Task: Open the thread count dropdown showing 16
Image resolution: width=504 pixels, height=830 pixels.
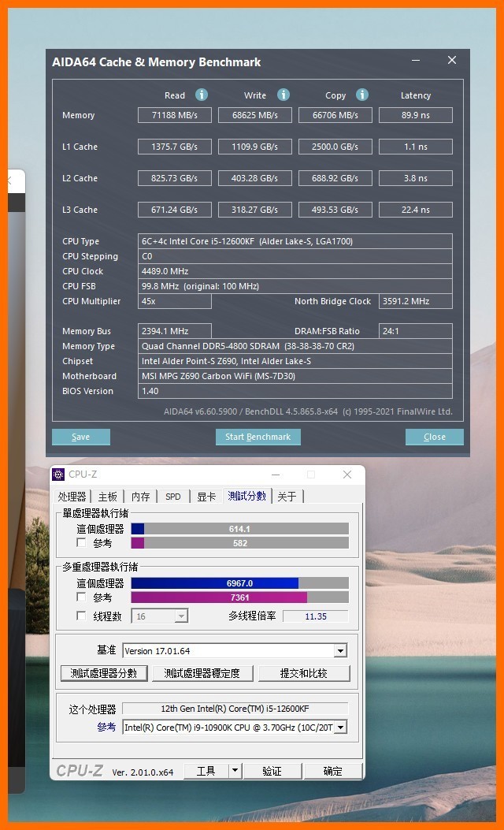Action: (x=181, y=616)
